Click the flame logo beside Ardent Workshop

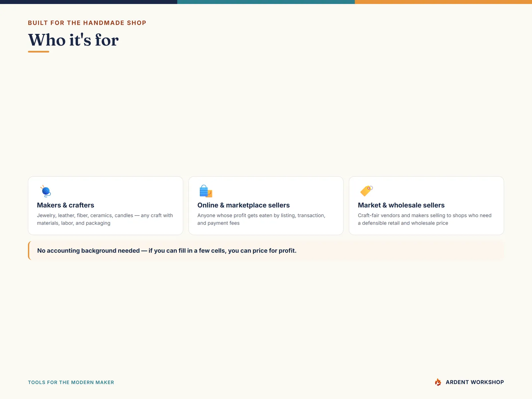(438, 382)
